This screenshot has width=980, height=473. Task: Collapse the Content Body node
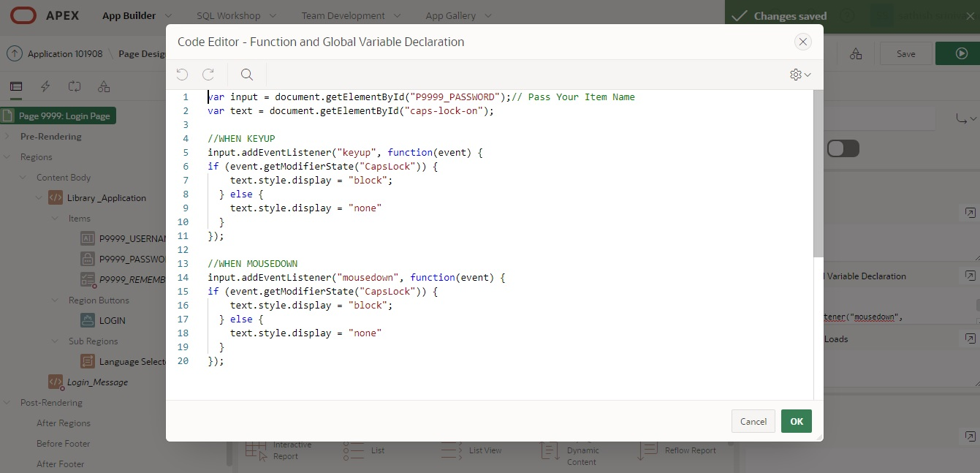[23, 178]
